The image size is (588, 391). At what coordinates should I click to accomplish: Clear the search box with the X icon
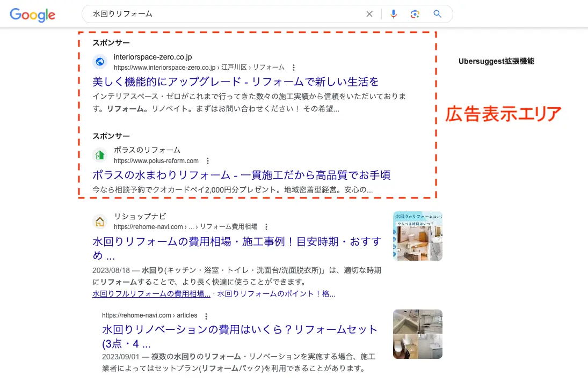click(369, 14)
